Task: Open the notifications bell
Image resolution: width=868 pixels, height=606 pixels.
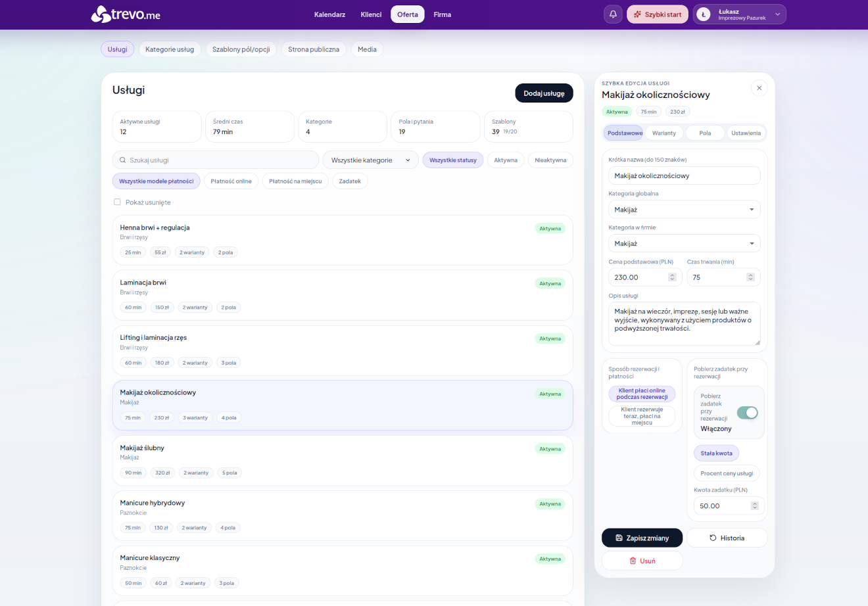Action: click(x=613, y=14)
